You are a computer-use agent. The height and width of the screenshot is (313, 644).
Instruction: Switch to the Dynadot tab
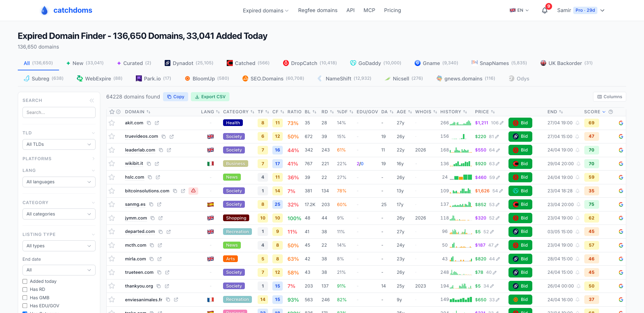pos(189,63)
